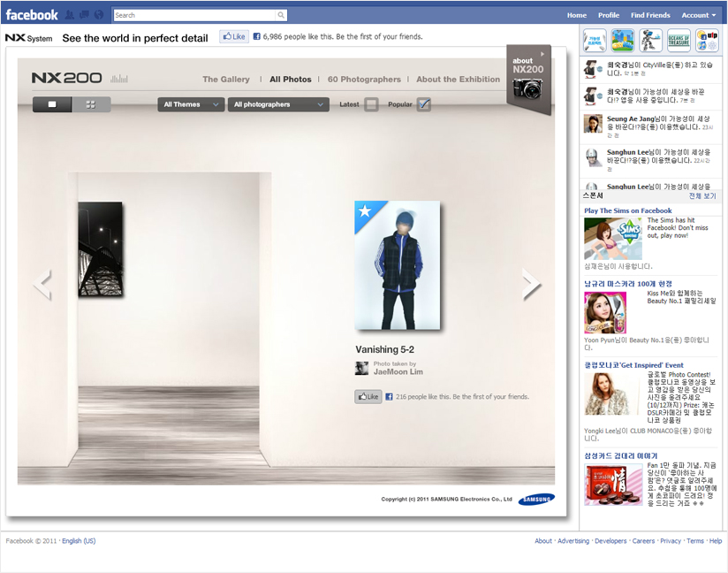728x573 pixels.
Task: Click the NX200 logo in the gallery header
Action: [x=67, y=78]
